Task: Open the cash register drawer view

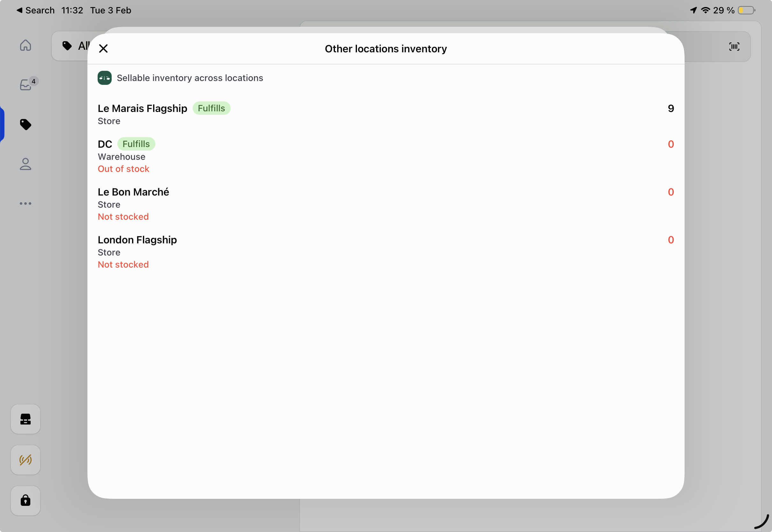Action: point(25,419)
